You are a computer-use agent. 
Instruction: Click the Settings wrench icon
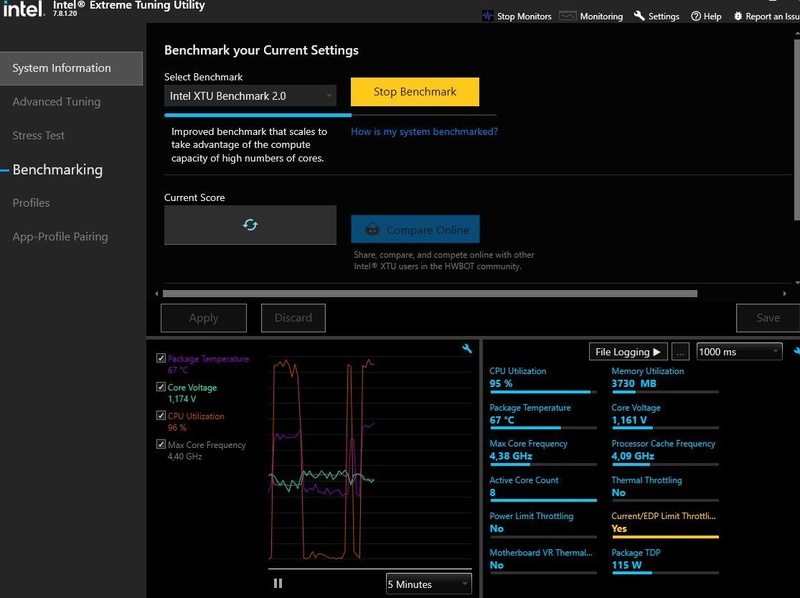(x=639, y=16)
